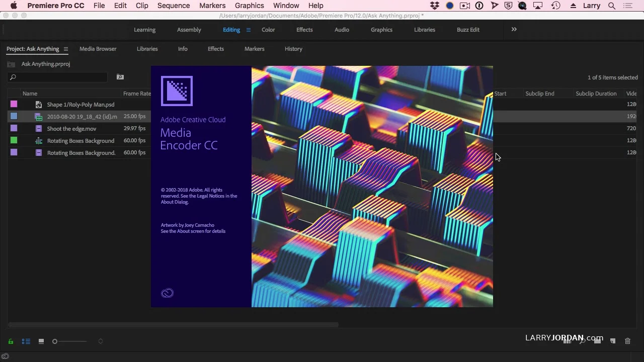Switch to the Buzz Edit workspace
644x362 pixels.
(x=468, y=30)
